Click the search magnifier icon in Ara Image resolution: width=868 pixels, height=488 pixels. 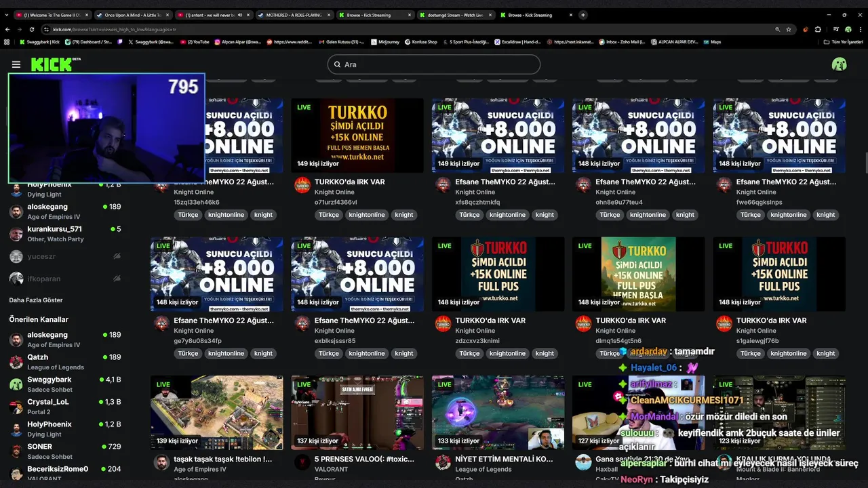(337, 64)
